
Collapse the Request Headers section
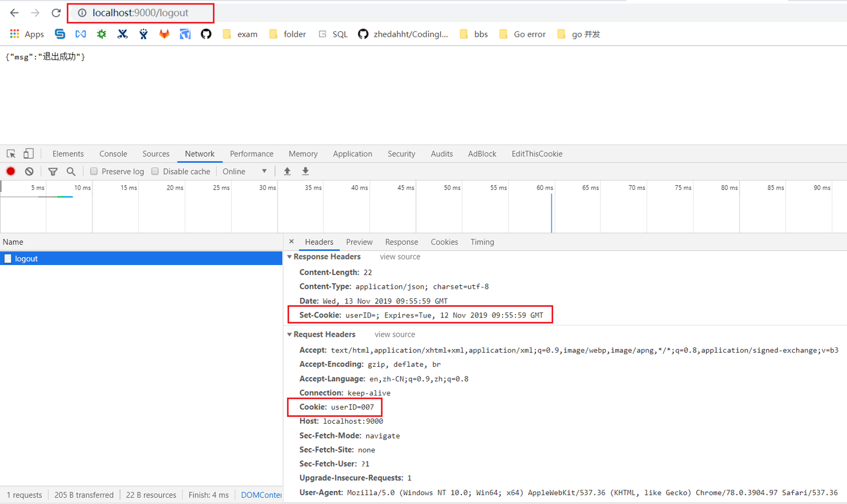pyautogui.click(x=290, y=334)
